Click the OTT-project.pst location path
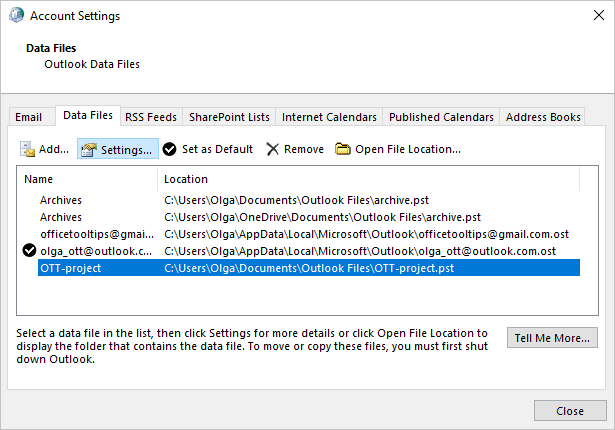Image resolution: width=615 pixels, height=430 pixels. tap(309, 268)
